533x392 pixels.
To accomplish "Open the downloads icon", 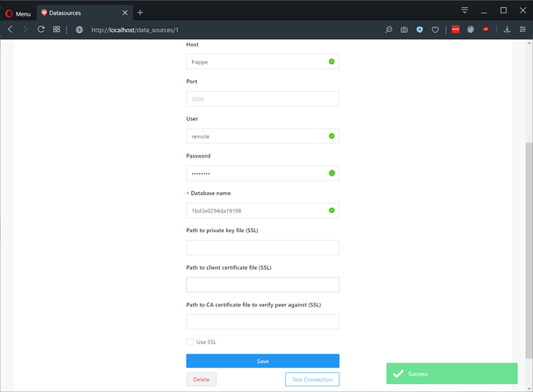I will (507, 30).
